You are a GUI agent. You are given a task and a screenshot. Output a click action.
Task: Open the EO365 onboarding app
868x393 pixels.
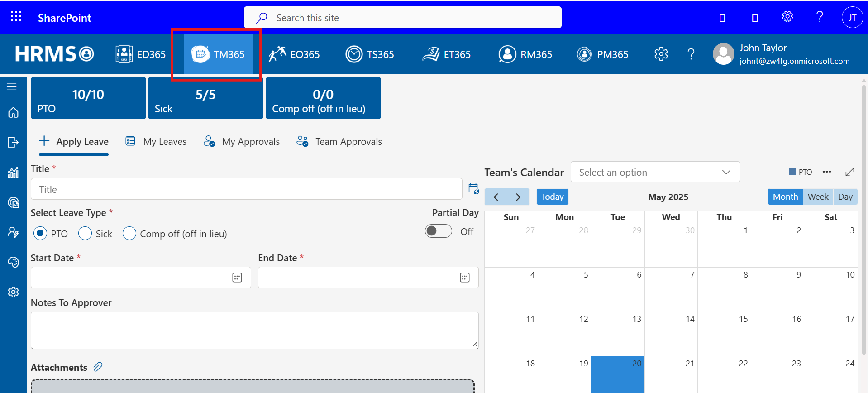294,54
